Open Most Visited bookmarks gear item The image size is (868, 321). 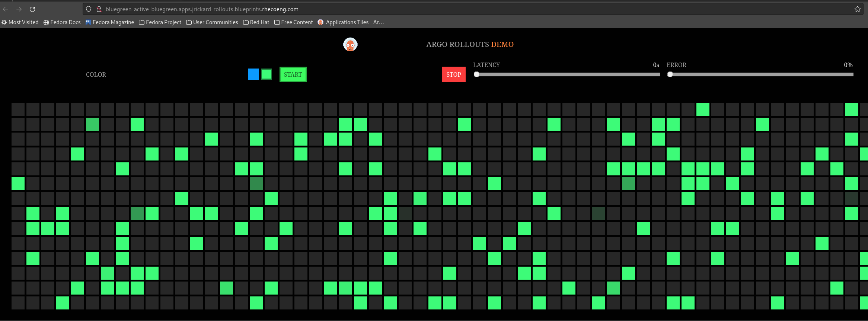click(x=20, y=22)
